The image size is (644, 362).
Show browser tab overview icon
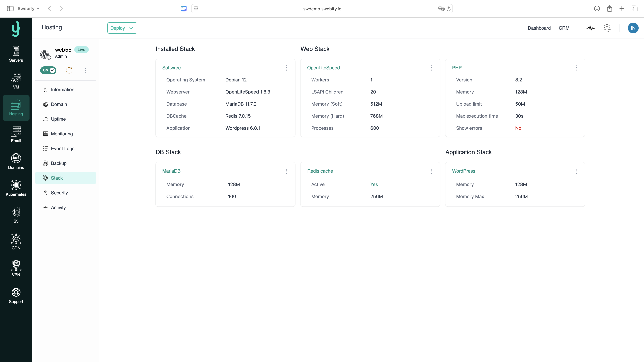tap(634, 9)
